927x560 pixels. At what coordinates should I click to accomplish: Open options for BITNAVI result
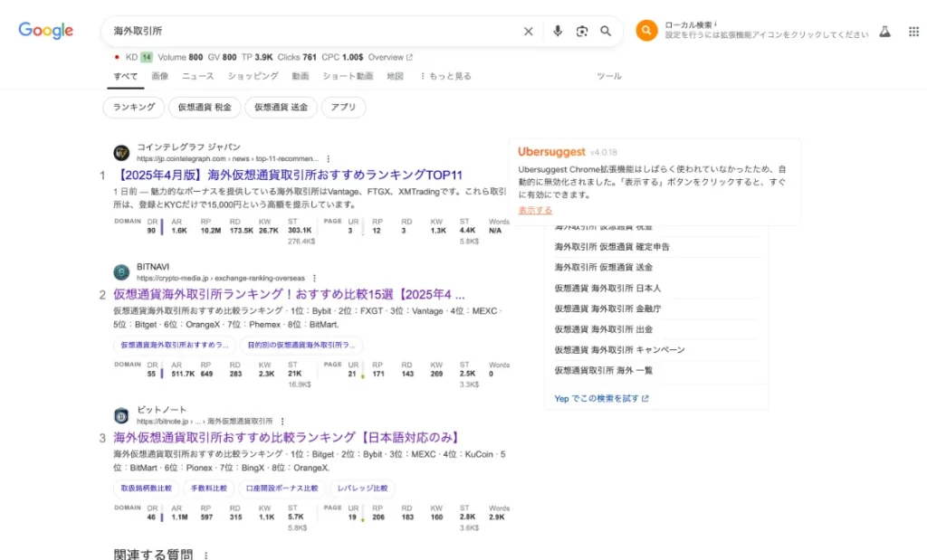314,279
